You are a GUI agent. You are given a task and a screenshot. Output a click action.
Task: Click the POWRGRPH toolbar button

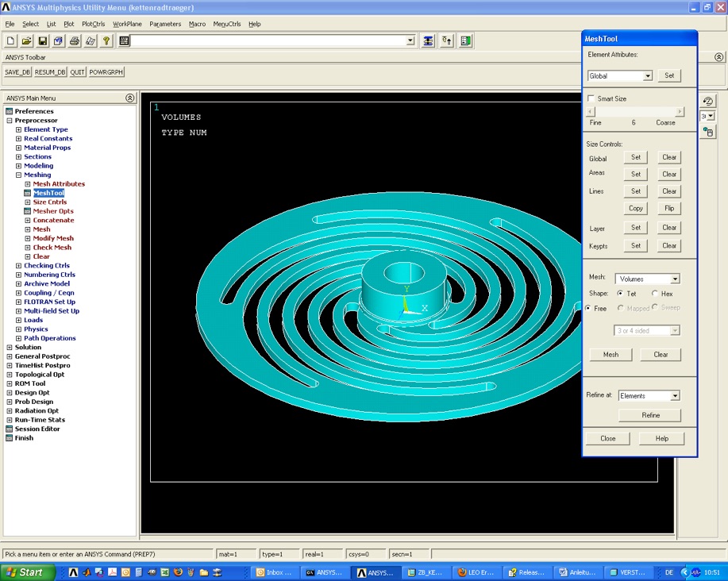[x=106, y=72]
